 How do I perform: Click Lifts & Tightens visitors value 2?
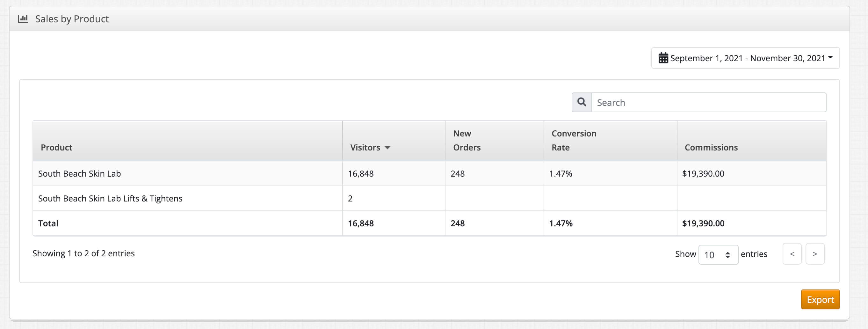tap(350, 199)
